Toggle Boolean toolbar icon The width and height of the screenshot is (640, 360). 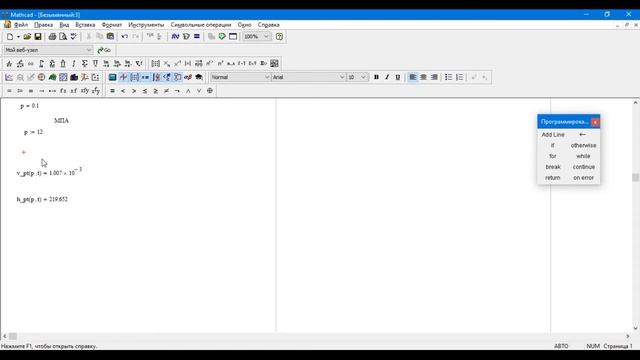tap(167, 77)
